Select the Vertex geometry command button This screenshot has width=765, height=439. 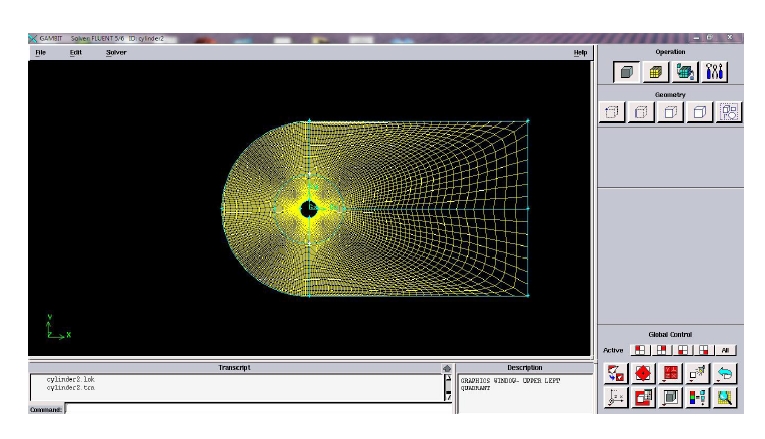(x=612, y=112)
